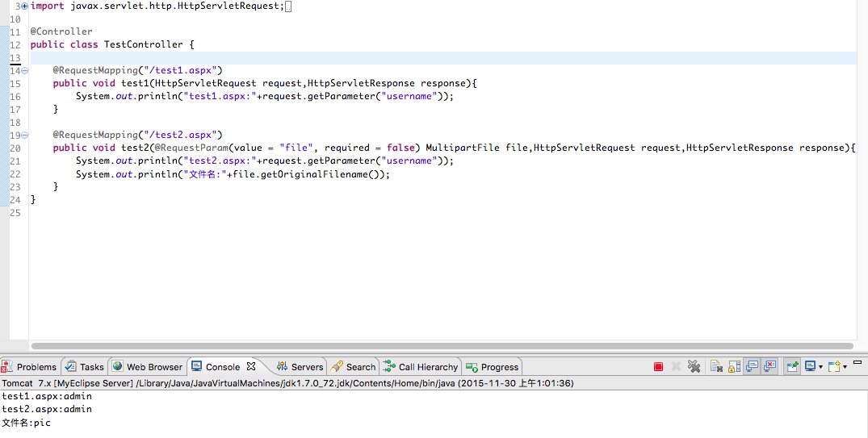Open the Search tab
Viewport: 868px width, 438px height.
pyautogui.click(x=353, y=367)
